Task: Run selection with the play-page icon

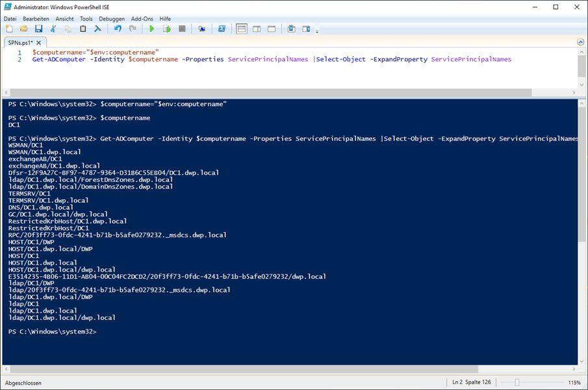Action: (x=166, y=29)
